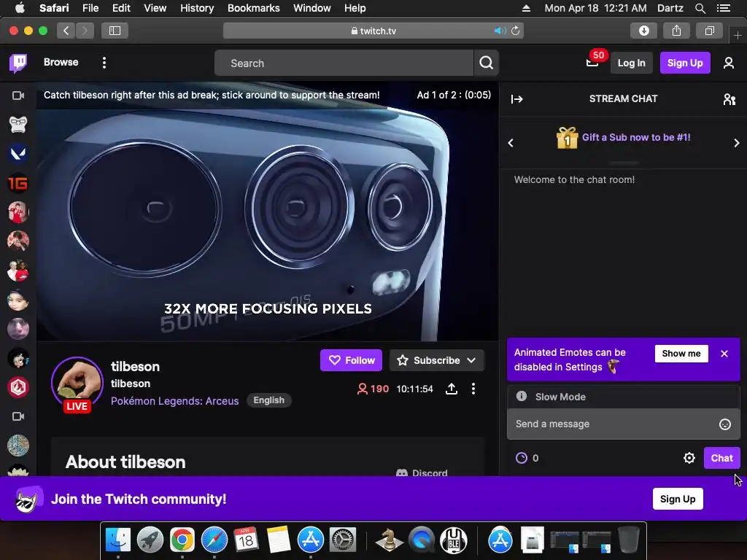Click the Show me button
Image resolution: width=747 pixels, height=560 pixels.
click(x=681, y=354)
